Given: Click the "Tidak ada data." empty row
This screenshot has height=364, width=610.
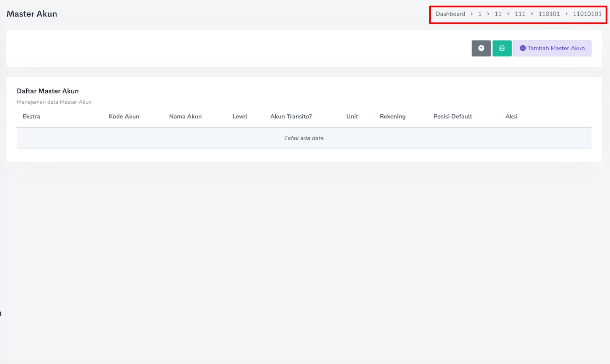Looking at the screenshot, I should [x=304, y=138].
